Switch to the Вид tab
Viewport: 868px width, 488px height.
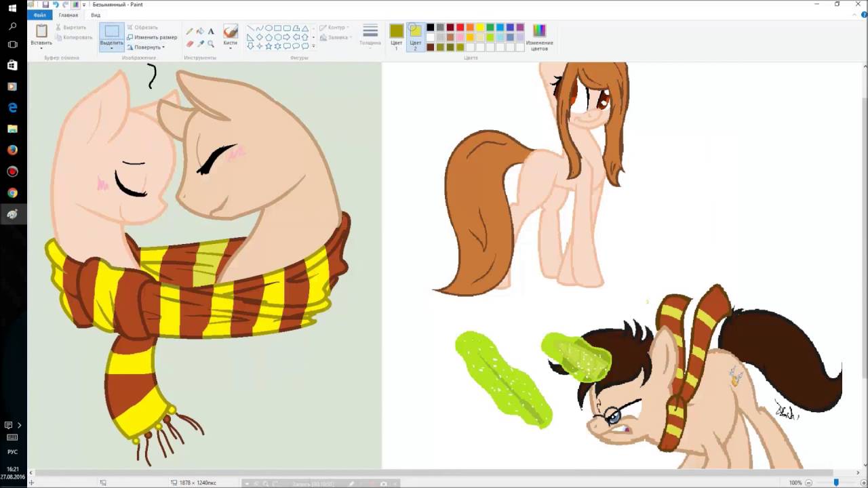pos(96,15)
